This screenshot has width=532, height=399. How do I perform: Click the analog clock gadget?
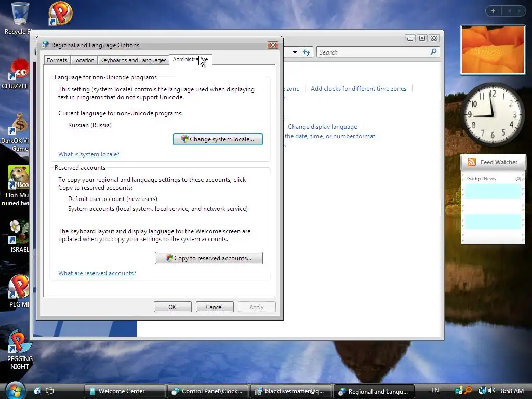coord(493,115)
